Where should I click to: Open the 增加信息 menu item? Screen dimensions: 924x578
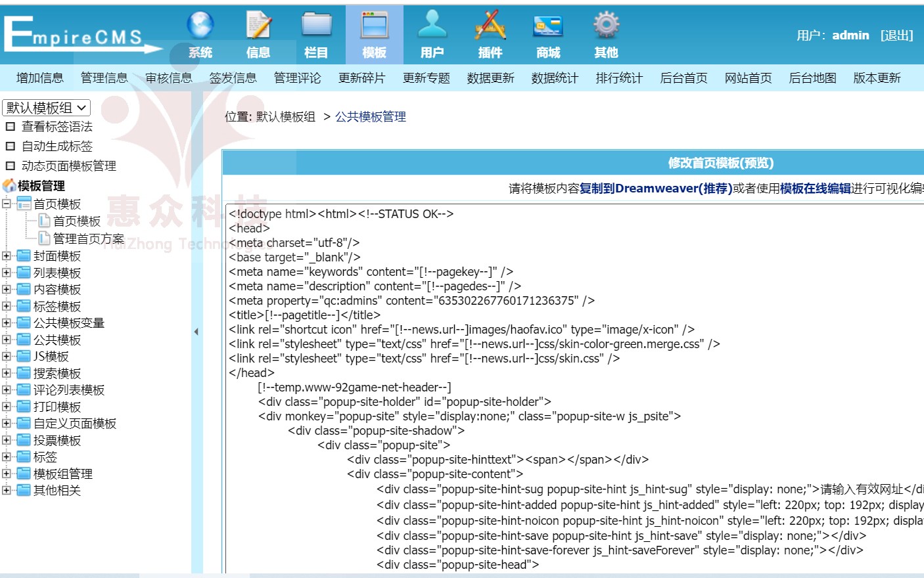pos(40,78)
